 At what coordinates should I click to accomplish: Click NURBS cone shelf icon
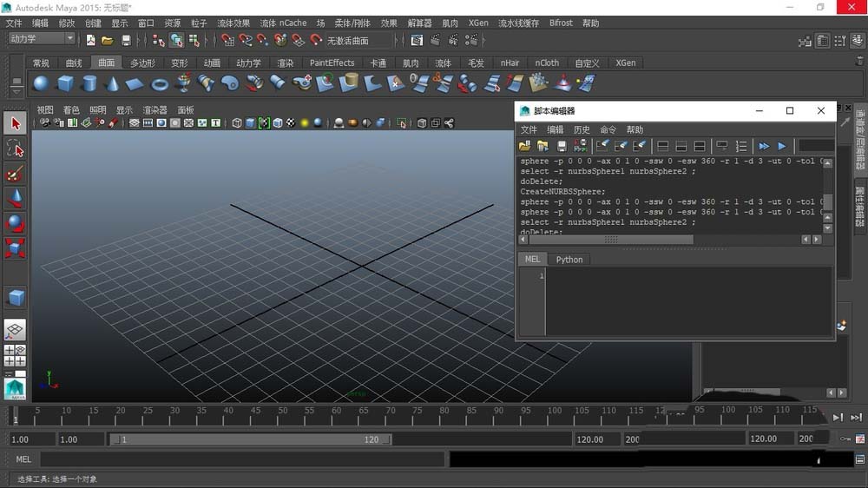(x=112, y=83)
